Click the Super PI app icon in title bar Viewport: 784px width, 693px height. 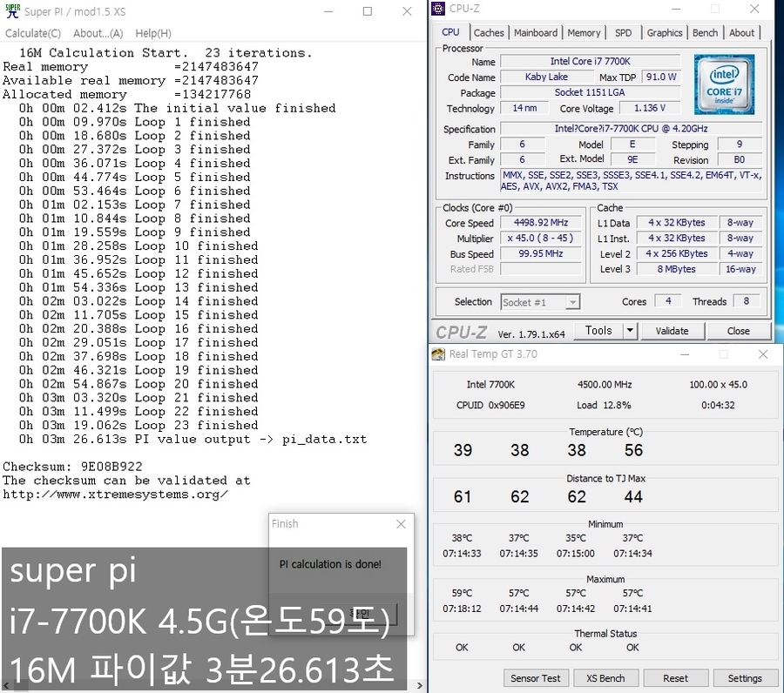[x=12, y=11]
